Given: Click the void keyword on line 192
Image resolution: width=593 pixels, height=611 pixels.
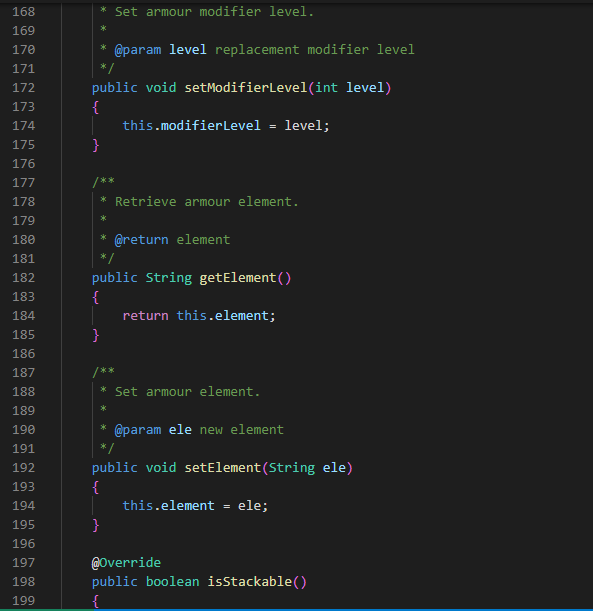Looking at the screenshot, I should click(x=161, y=468).
